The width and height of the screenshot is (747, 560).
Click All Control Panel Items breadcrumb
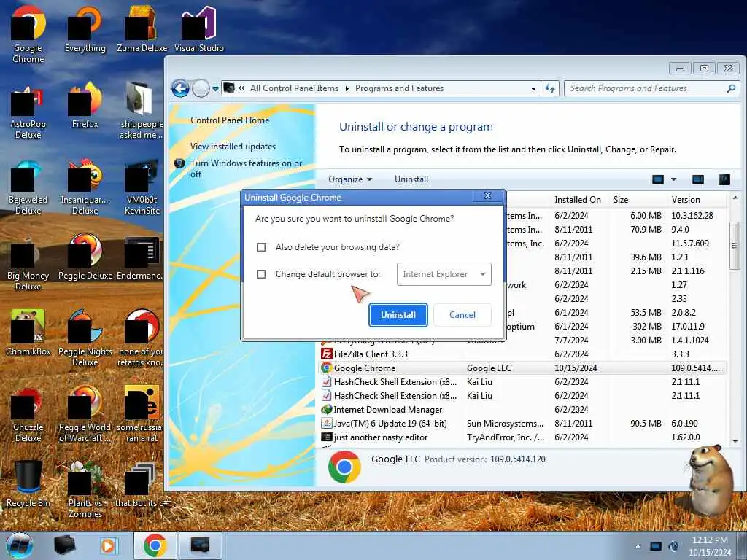point(294,88)
